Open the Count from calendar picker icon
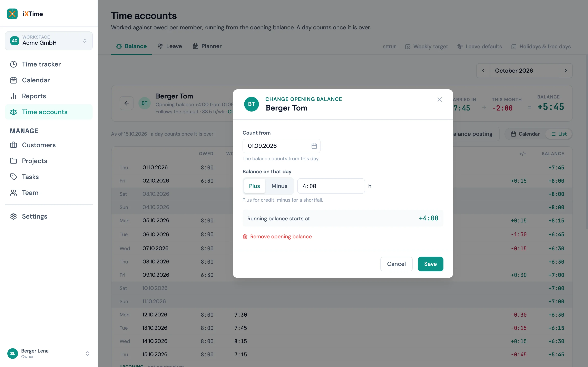This screenshot has height=367, width=588. (x=314, y=146)
